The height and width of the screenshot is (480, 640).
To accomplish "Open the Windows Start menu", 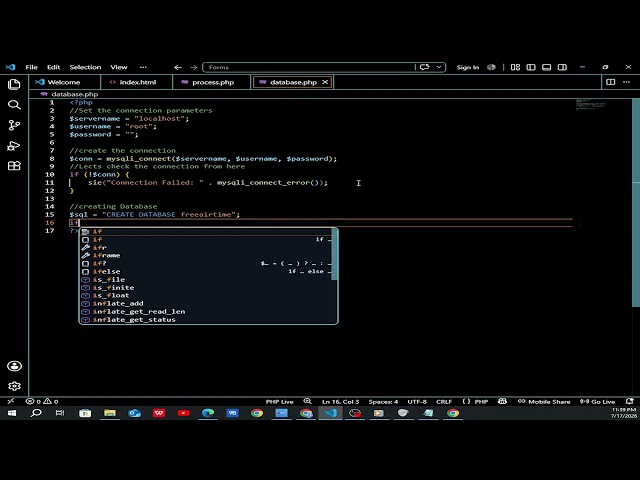I will [x=12, y=413].
